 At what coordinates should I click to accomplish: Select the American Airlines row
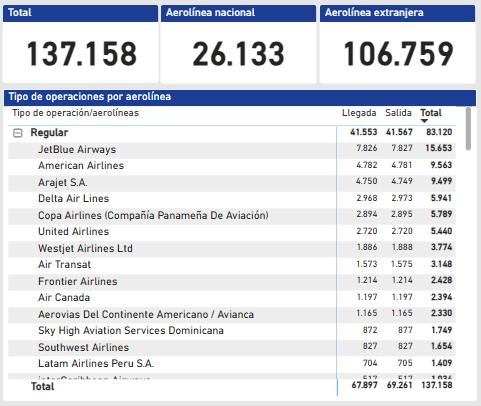click(232, 166)
